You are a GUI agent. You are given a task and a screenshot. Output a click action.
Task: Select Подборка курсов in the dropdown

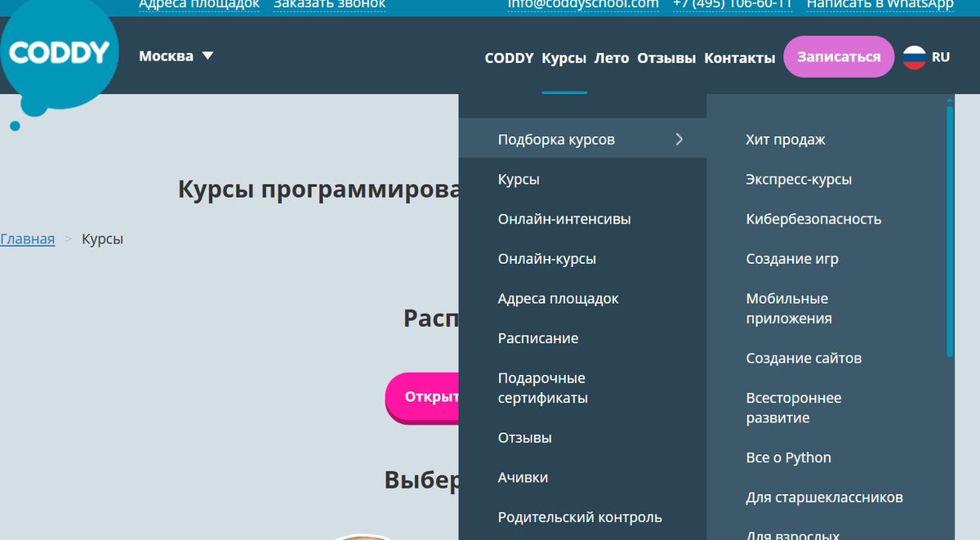click(582, 140)
